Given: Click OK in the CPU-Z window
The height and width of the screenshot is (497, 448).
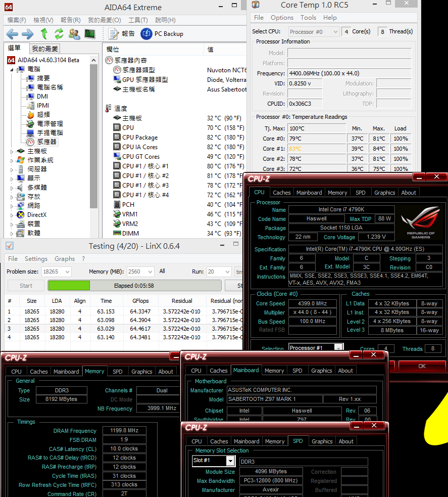Looking at the screenshot, I should [x=422, y=366].
